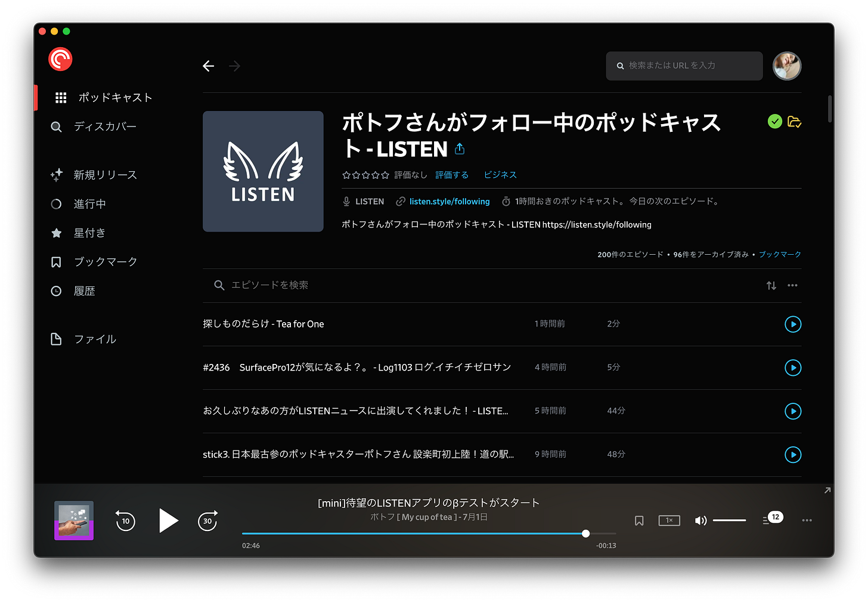Open the Up Next queue with 12 badge

click(x=773, y=519)
